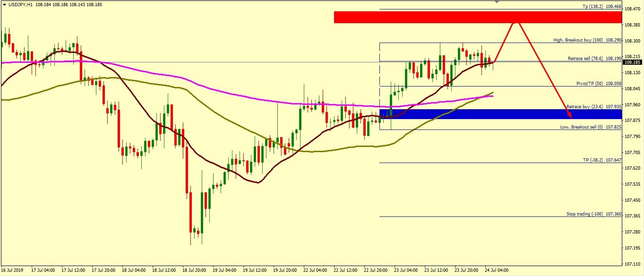
Task: Click the small arrow beside the USDJPY,H1 title
Action: coord(4,4)
